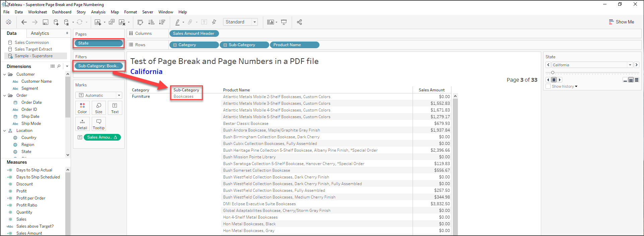Share the workbook with others
The height and width of the screenshot is (236, 644).
click(299, 22)
